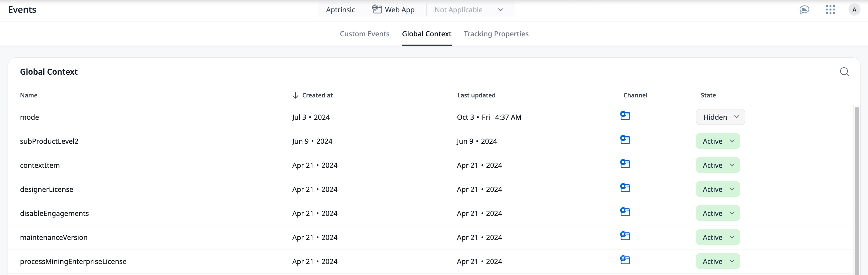The width and height of the screenshot is (868, 275).
Task: Change state of disableEngagements via Active dropdown
Action: pyautogui.click(x=718, y=213)
